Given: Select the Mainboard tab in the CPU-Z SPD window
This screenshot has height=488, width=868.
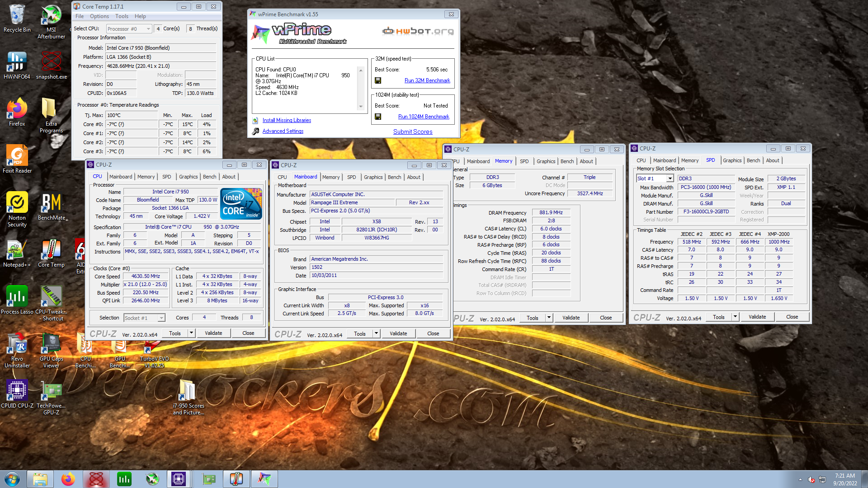Looking at the screenshot, I should [x=664, y=160].
